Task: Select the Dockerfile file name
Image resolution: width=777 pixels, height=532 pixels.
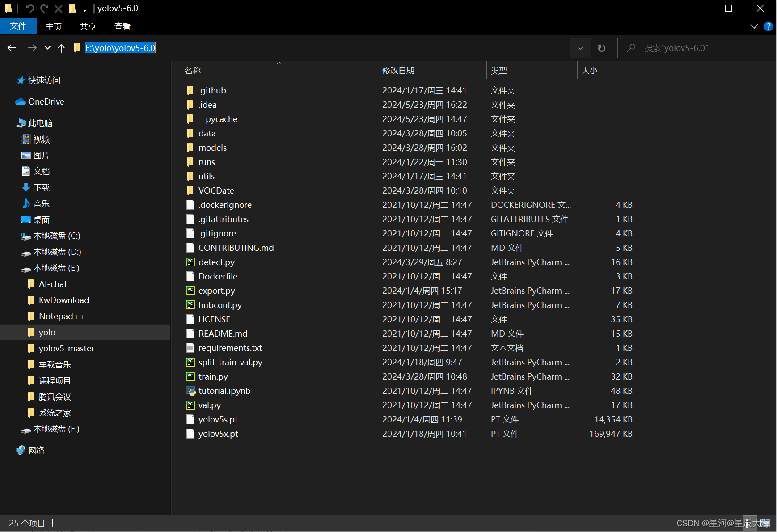Action: pos(218,276)
